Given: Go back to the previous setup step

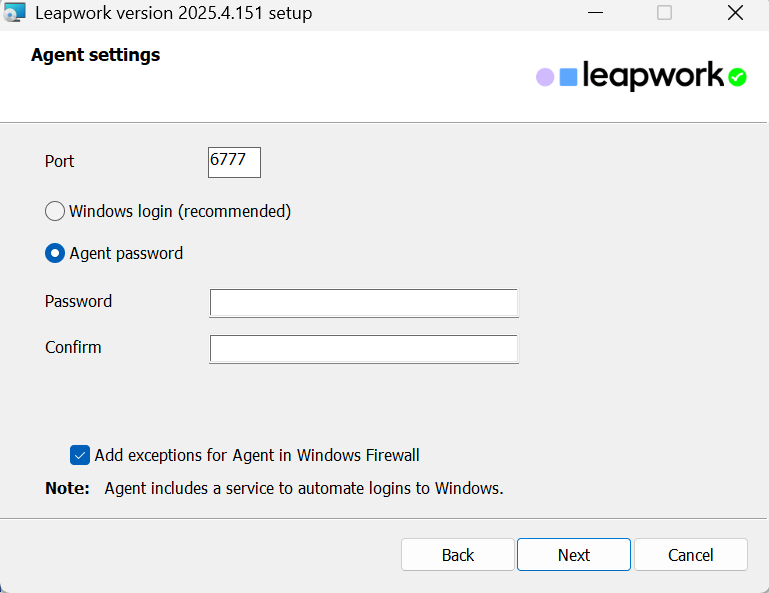Looking at the screenshot, I should click(457, 555).
